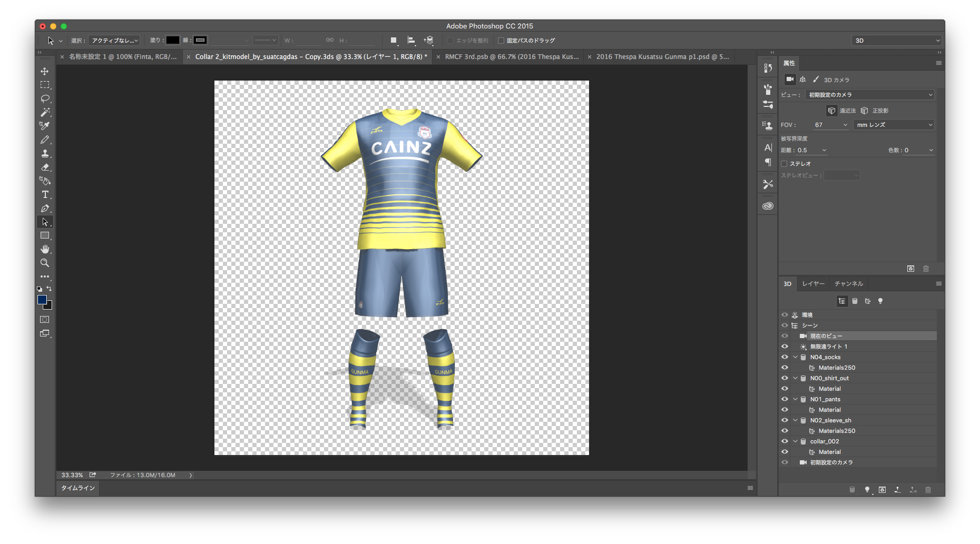Image resolution: width=980 pixels, height=544 pixels.
Task: Open the Character panel icon
Action: [x=768, y=147]
